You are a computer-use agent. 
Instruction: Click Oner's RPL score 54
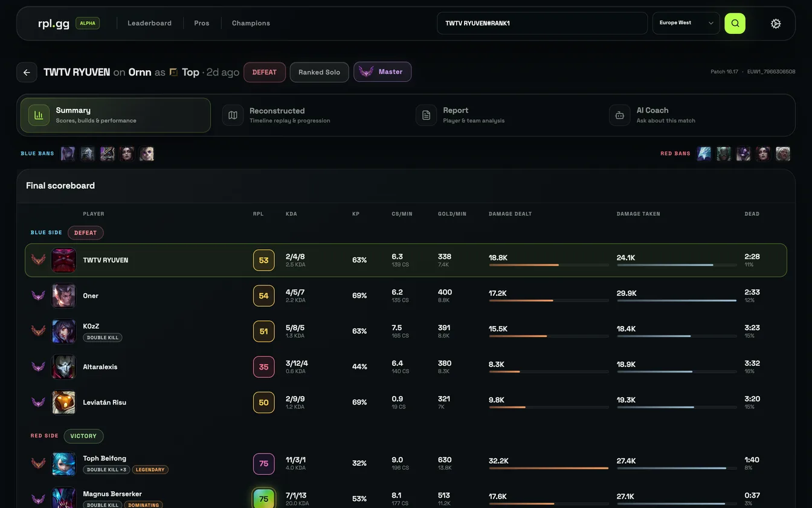click(x=263, y=296)
